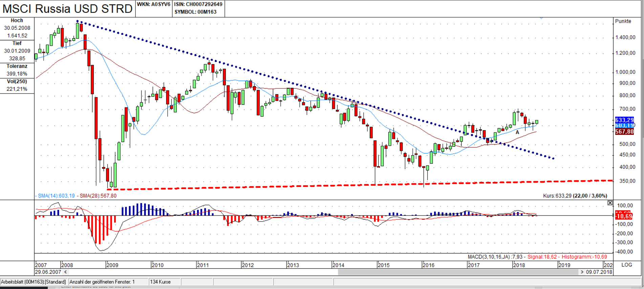Select the high date 30.05.2008
This screenshot has width=644, height=289.
pos(17,28)
